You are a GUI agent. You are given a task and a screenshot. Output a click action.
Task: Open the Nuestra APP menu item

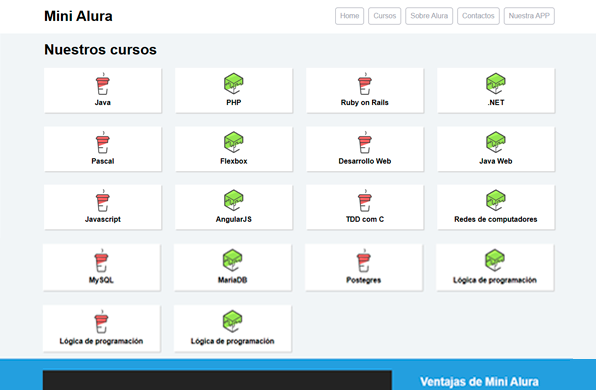point(529,16)
